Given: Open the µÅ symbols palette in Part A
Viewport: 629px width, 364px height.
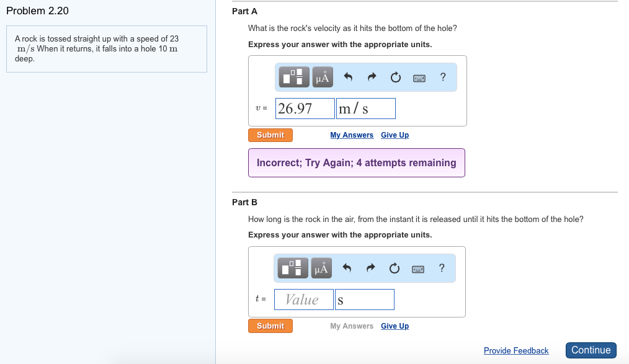Looking at the screenshot, I should 323,77.
